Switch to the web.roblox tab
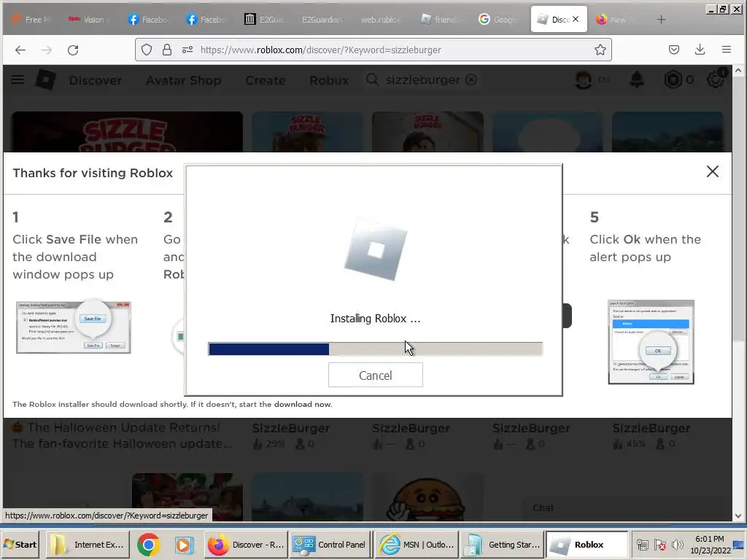 381,20
